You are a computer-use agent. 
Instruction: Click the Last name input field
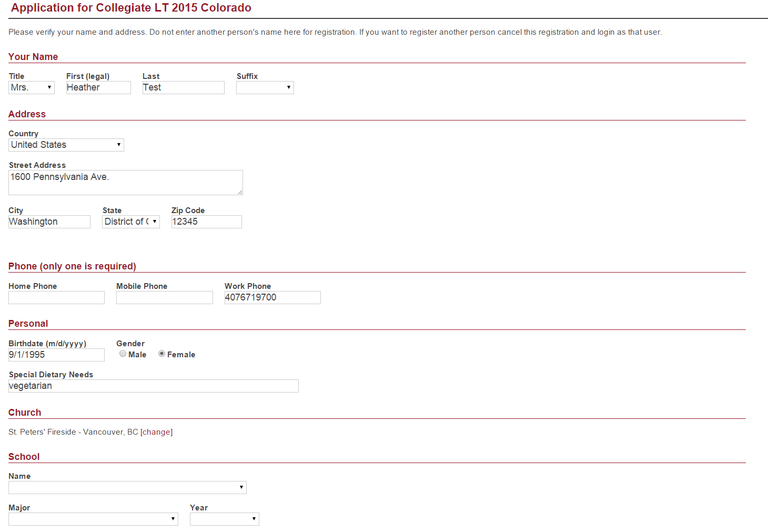183,87
